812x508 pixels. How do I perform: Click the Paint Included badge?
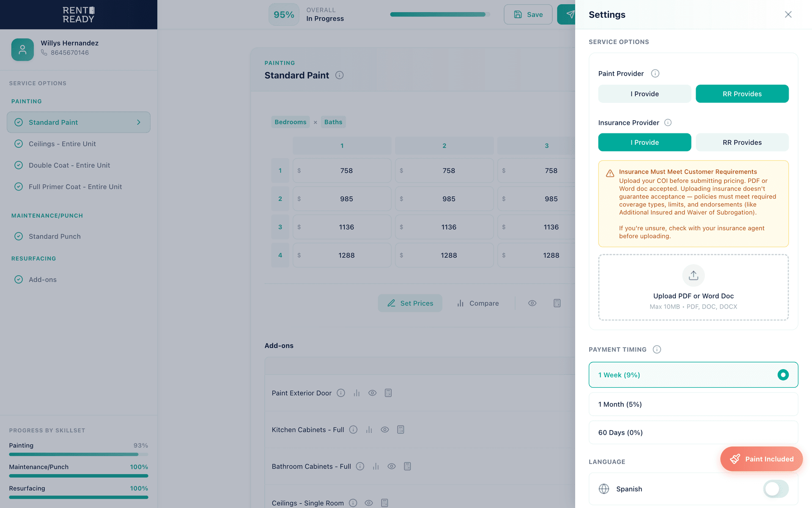[x=761, y=459]
